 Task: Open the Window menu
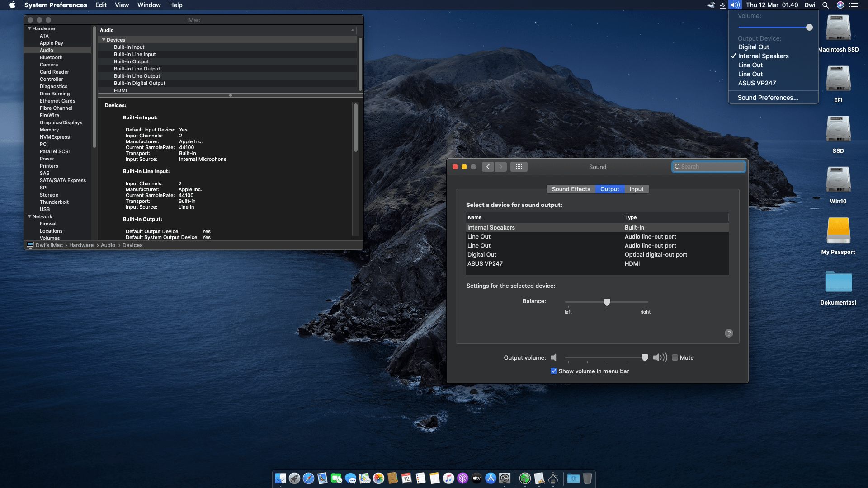pyautogui.click(x=149, y=5)
